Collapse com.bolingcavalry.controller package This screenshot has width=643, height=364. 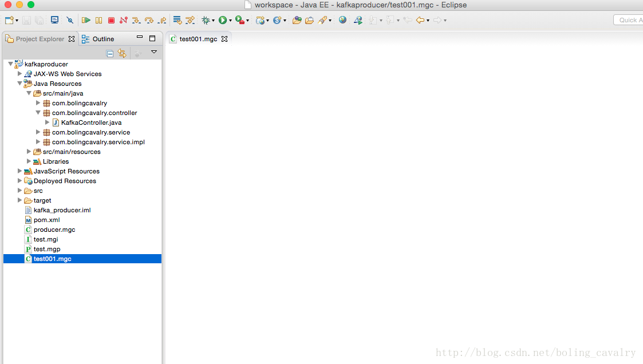[x=38, y=113]
